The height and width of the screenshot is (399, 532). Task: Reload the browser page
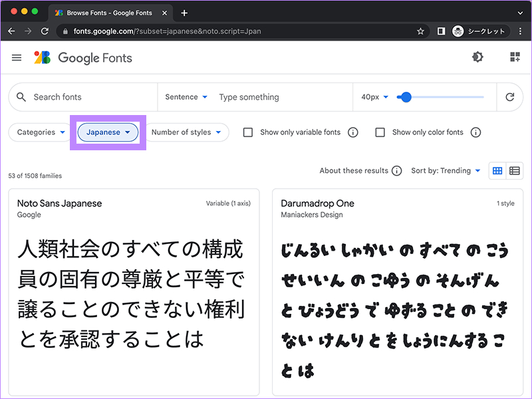point(45,31)
